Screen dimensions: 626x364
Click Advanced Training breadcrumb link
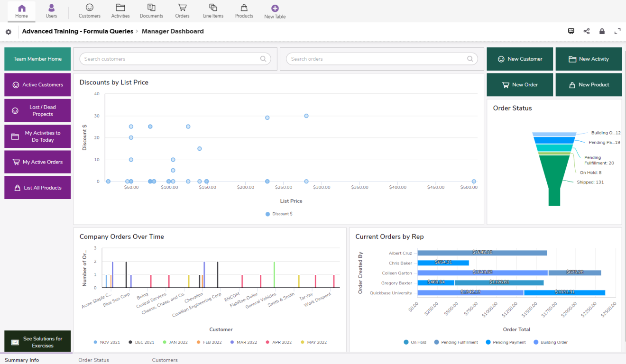click(77, 31)
